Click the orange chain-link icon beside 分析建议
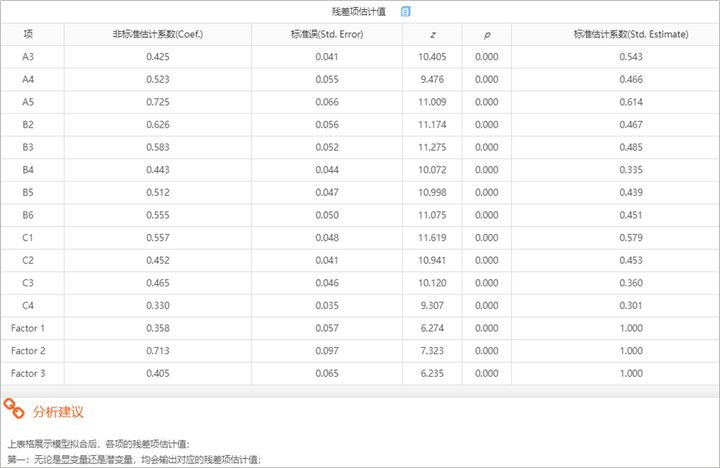Viewport: 720px width, 468px height. pos(14,408)
